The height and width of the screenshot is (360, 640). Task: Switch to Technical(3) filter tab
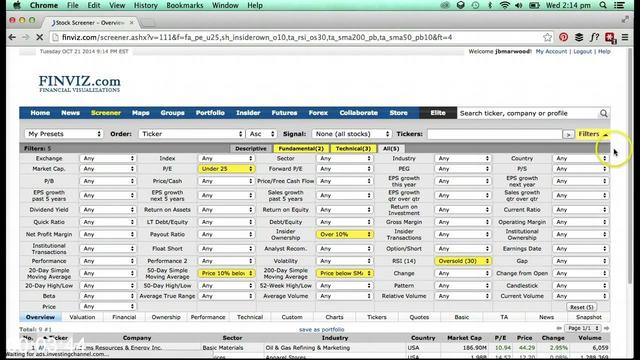pos(353,149)
